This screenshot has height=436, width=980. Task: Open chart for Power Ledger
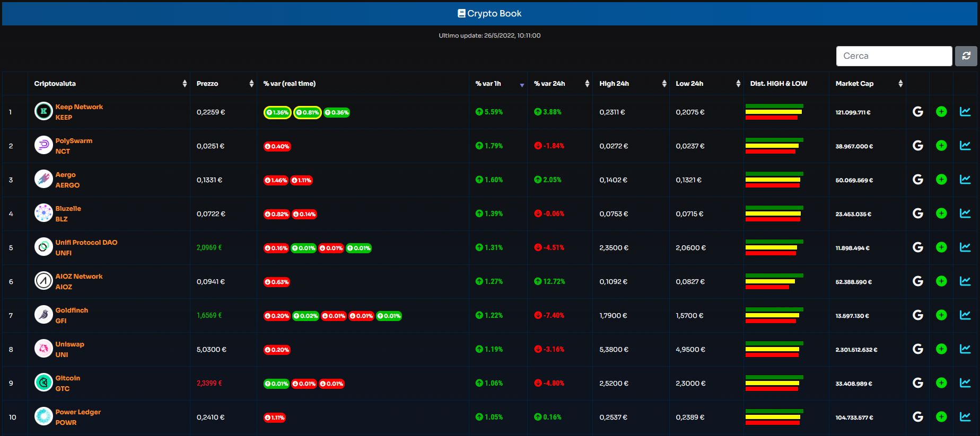[965, 416]
